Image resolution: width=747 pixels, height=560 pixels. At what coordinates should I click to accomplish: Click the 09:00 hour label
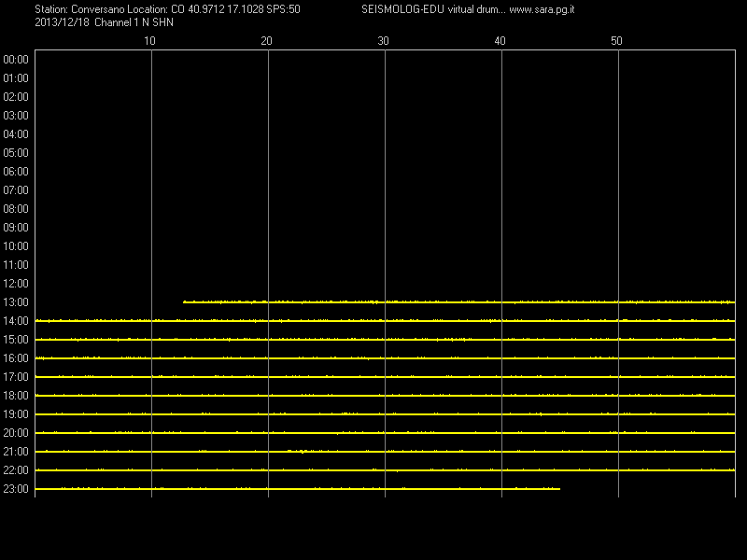[x=16, y=228]
